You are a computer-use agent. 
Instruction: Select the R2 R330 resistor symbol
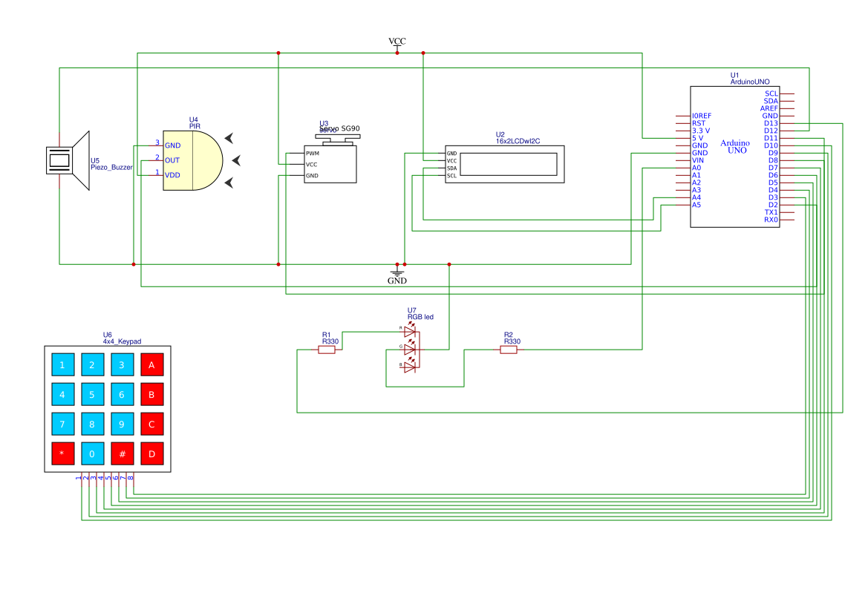[508, 350]
